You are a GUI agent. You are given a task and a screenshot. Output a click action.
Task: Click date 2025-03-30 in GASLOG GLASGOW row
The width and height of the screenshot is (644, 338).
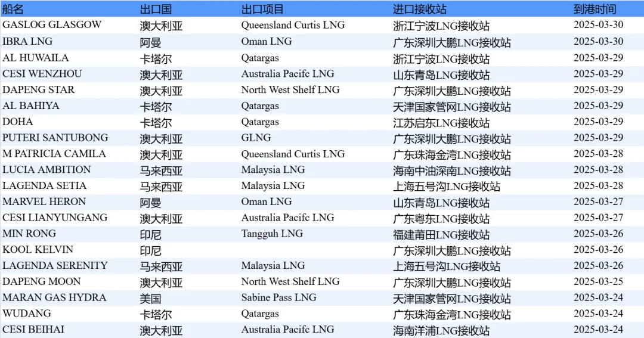(x=599, y=24)
